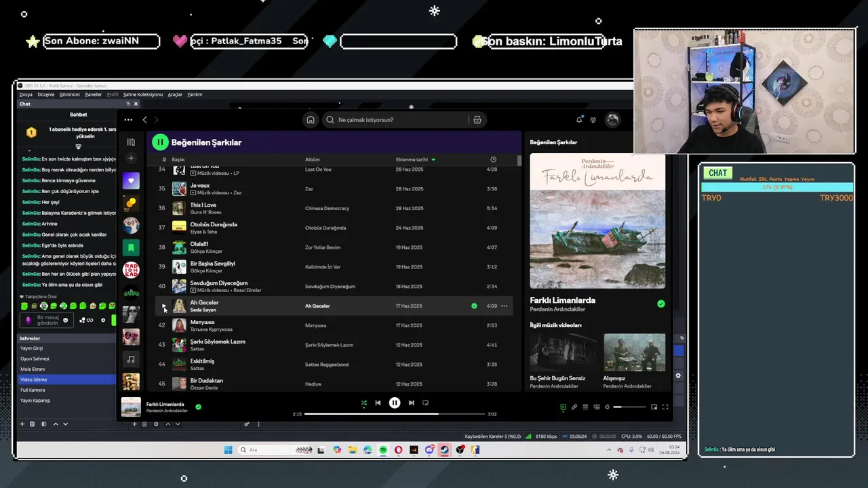Sort by 'Başlık' column header
This screenshot has height=488, width=868.
tap(178, 159)
